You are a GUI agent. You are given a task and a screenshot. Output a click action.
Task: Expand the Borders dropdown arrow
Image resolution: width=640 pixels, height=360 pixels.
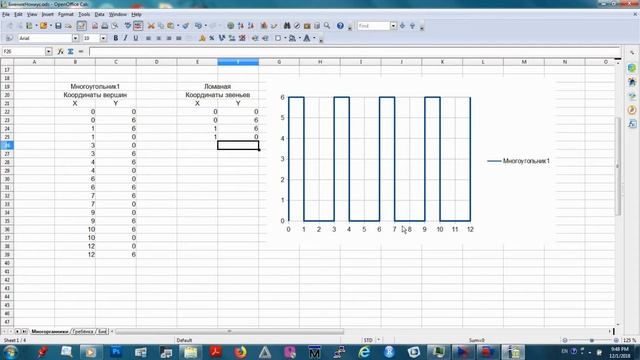click(x=285, y=38)
